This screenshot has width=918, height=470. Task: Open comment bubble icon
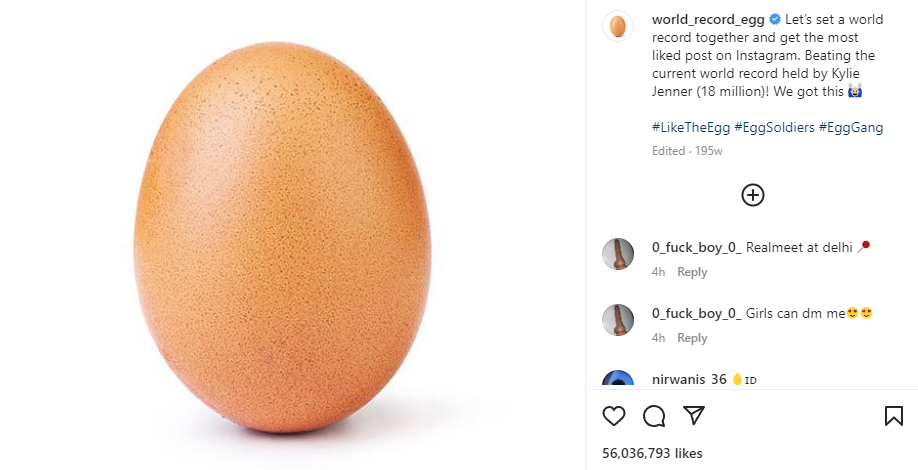[654, 416]
